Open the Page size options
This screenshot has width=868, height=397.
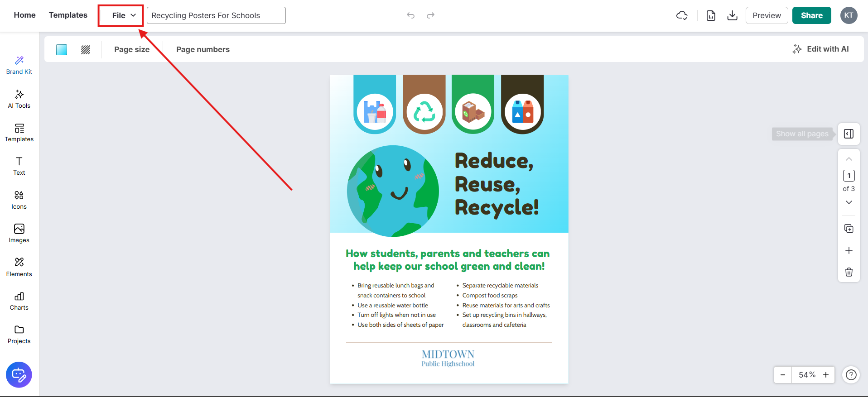coord(132,50)
